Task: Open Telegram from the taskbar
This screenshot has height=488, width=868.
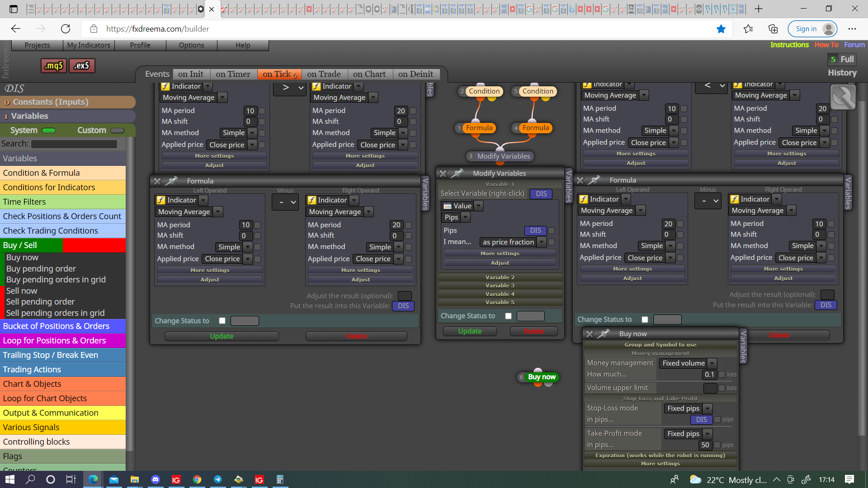Action: (218, 479)
